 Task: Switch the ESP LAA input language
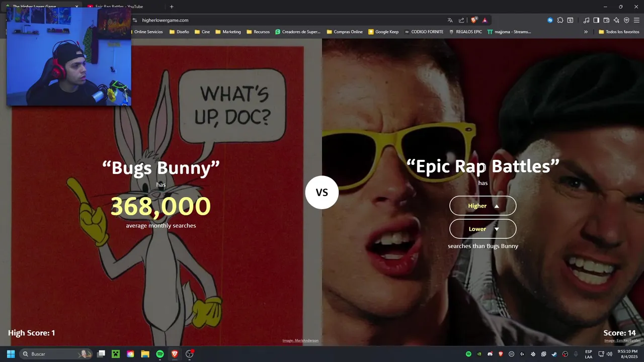point(589,354)
